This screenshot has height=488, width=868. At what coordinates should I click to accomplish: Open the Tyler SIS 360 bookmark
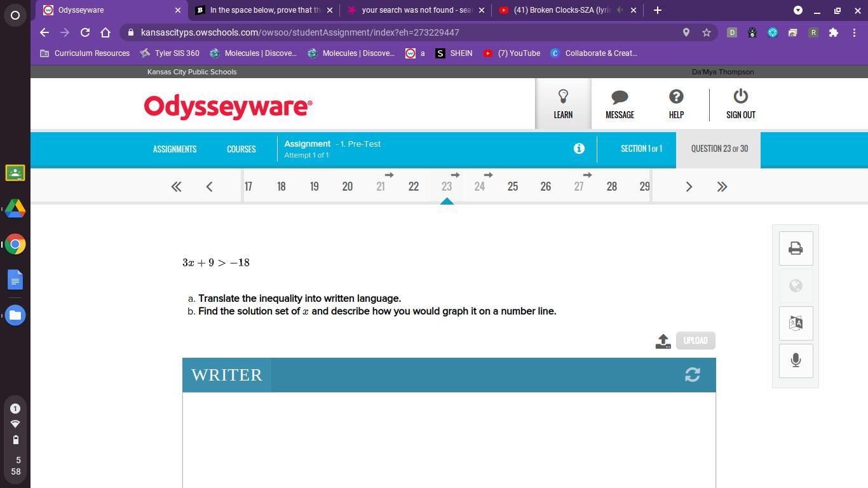[x=170, y=53]
